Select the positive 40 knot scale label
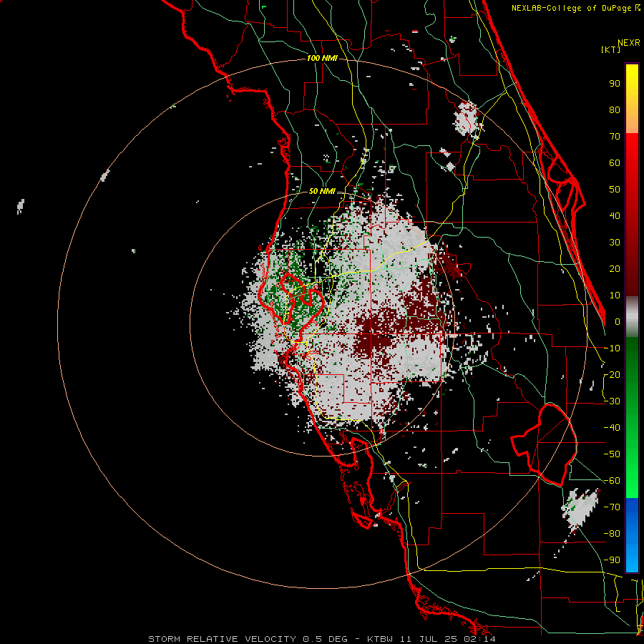Image resolution: width=644 pixels, height=644 pixels. tap(615, 215)
